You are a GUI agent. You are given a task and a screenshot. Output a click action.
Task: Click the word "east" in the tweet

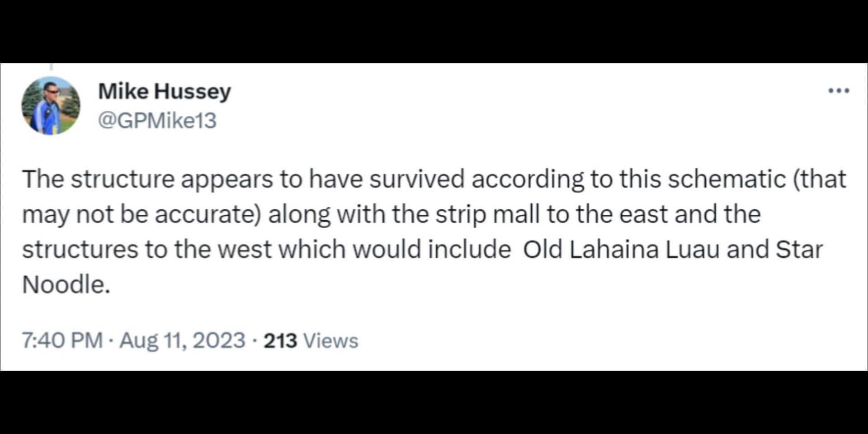click(643, 214)
